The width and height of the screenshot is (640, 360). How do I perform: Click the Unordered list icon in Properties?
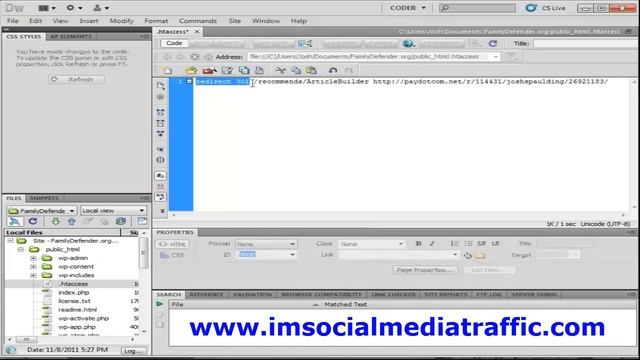[x=454, y=244]
